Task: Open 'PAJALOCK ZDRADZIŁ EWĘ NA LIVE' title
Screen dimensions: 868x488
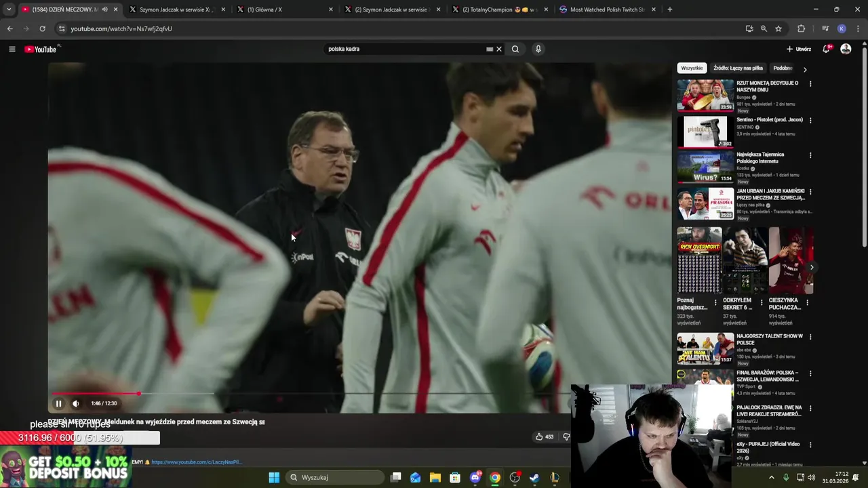Action: [x=770, y=411]
